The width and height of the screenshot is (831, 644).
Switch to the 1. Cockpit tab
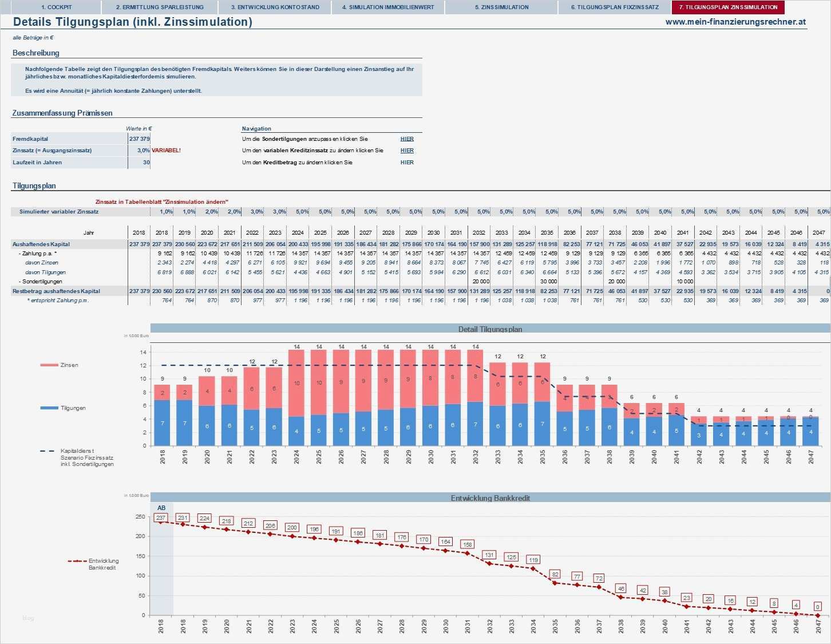[x=57, y=7]
